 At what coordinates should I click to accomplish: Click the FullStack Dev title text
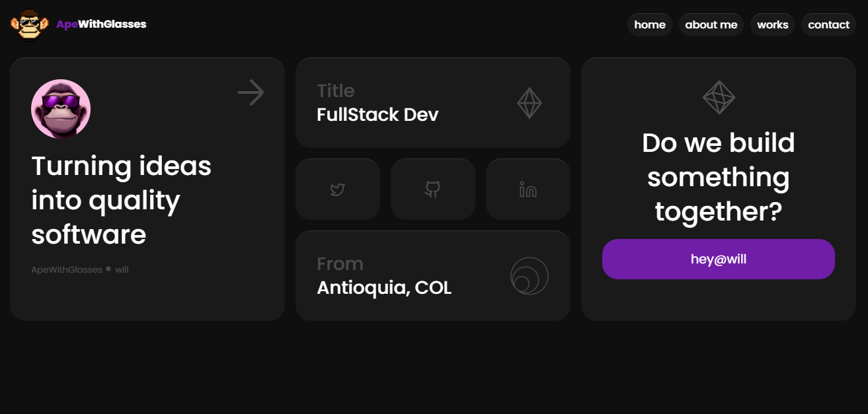[377, 115]
